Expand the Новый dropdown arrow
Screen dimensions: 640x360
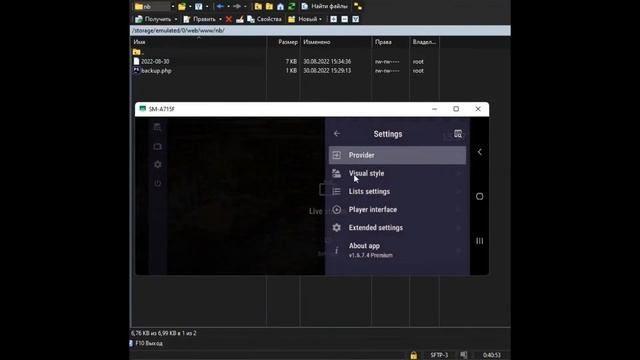(321, 19)
